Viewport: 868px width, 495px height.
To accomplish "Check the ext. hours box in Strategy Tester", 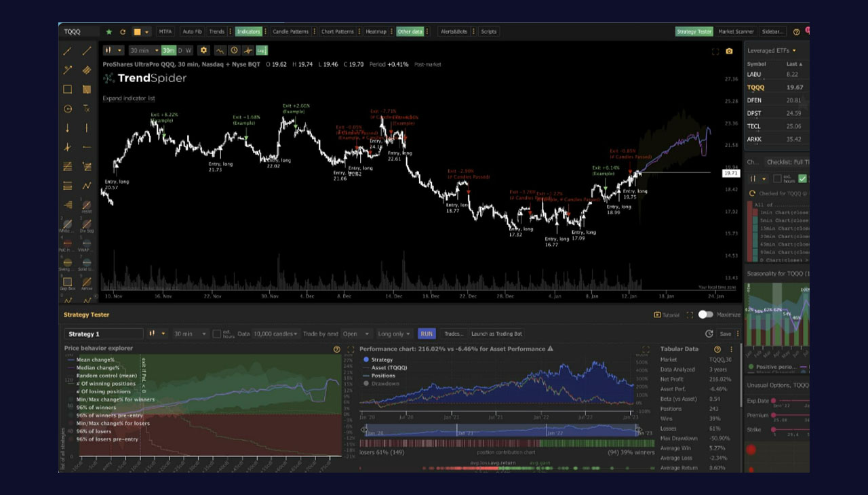I will 217,334.
